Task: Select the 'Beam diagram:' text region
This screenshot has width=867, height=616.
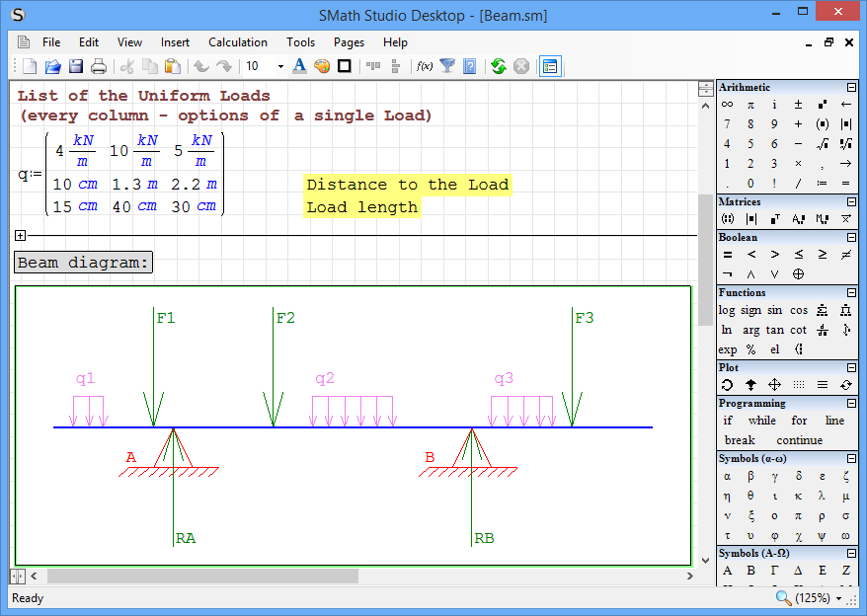Action: tap(83, 263)
